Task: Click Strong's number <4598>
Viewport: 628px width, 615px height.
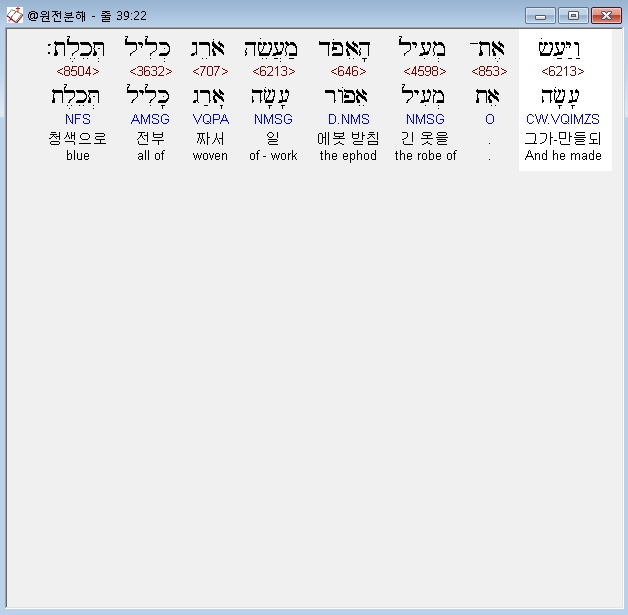Action: pyautogui.click(x=425, y=71)
